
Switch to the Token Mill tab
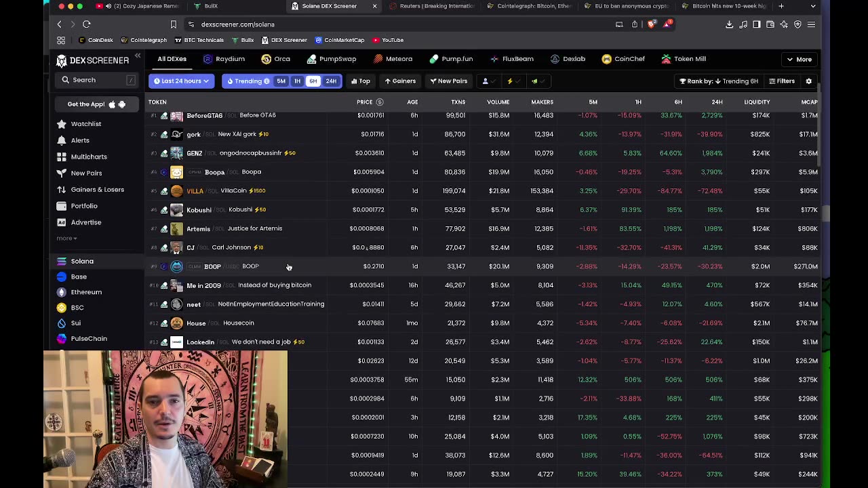[684, 59]
